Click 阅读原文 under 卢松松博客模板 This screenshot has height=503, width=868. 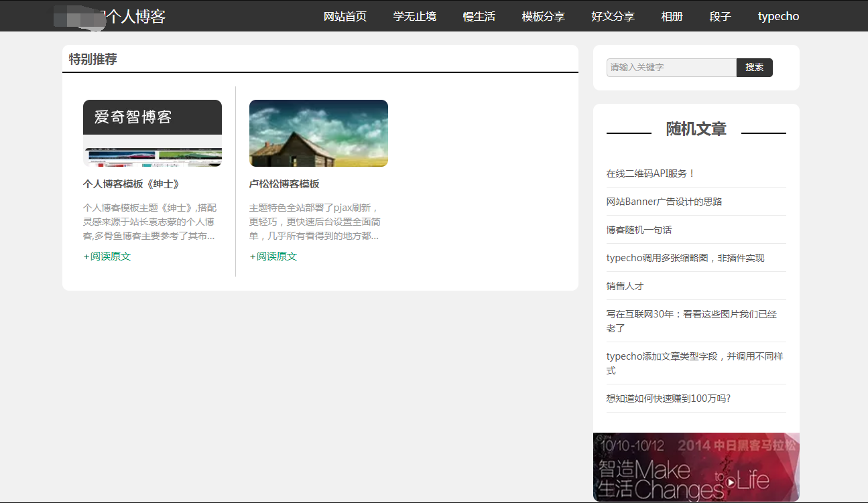(276, 257)
